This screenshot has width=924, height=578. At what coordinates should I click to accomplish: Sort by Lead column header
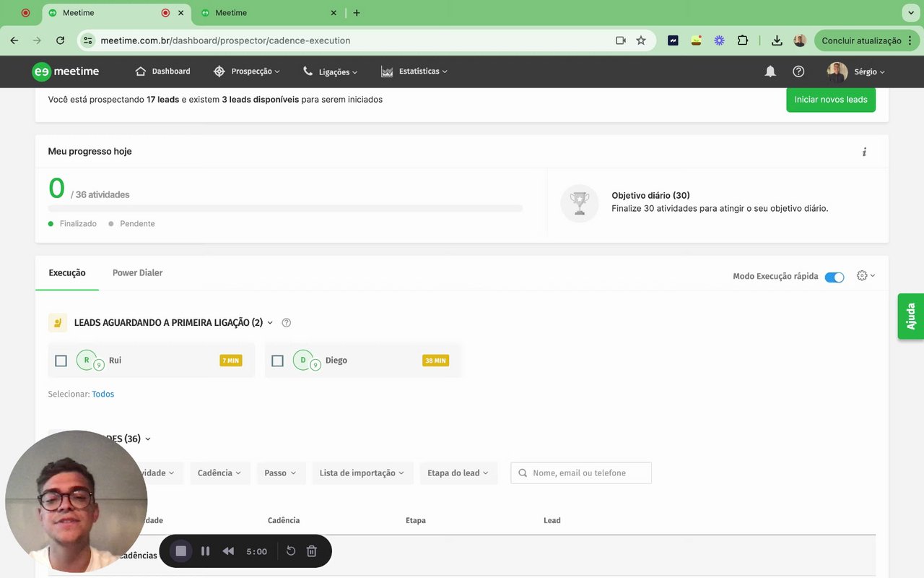click(x=552, y=520)
